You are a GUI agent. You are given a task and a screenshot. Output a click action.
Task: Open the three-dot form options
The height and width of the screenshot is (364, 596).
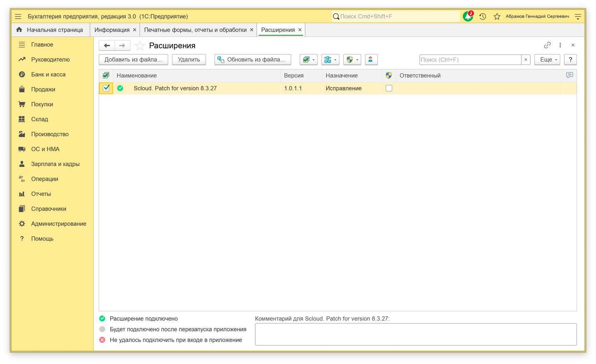(560, 45)
